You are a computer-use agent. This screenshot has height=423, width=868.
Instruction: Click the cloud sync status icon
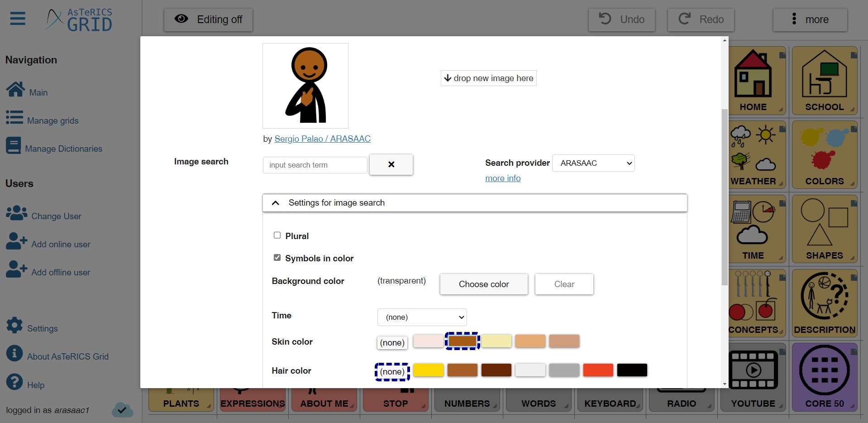pyautogui.click(x=122, y=410)
